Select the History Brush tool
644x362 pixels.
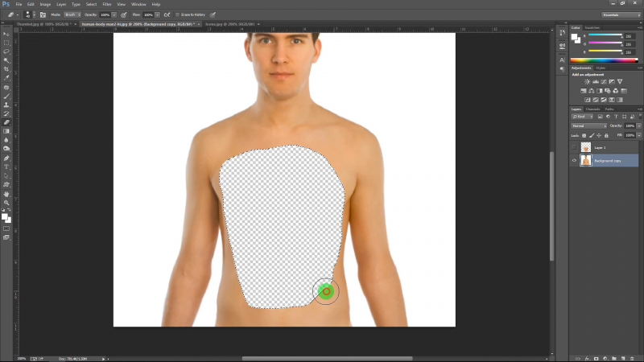pos(6,113)
